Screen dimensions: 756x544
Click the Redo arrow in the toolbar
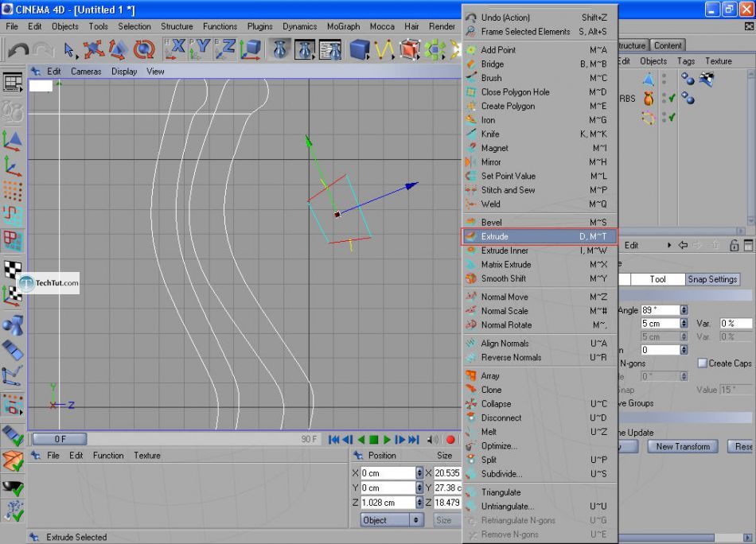point(44,49)
